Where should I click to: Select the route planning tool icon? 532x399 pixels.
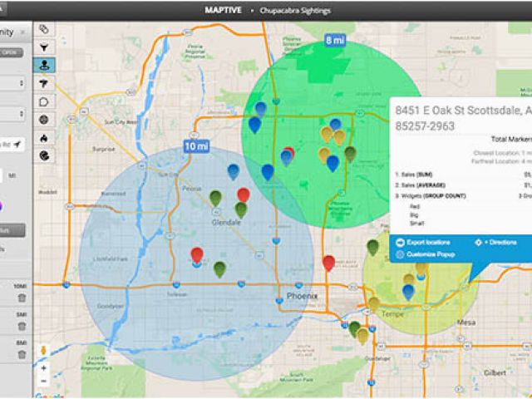coord(44,83)
